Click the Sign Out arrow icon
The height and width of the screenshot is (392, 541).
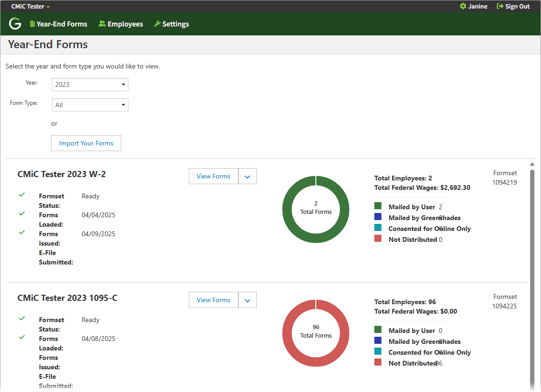(x=500, y=6)
